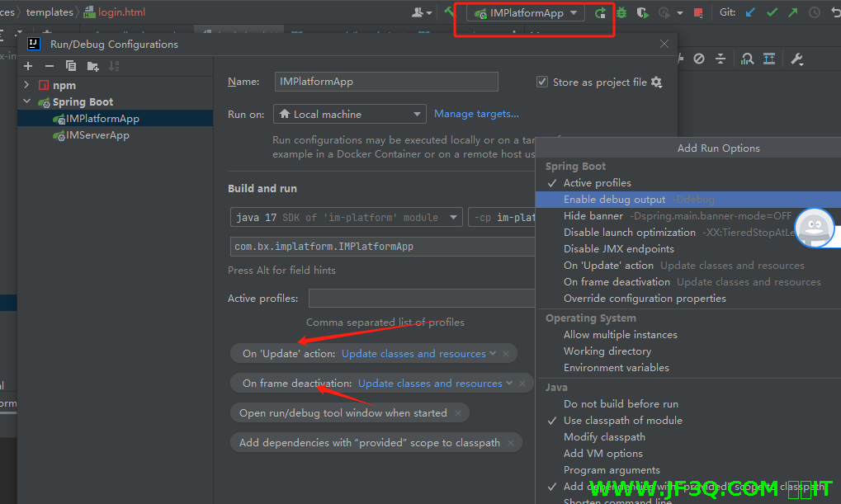Image resolution: width=841 pixels, height=504 pixels.
Task: Click the Manage targets link
Action: (x=476, y=114)
